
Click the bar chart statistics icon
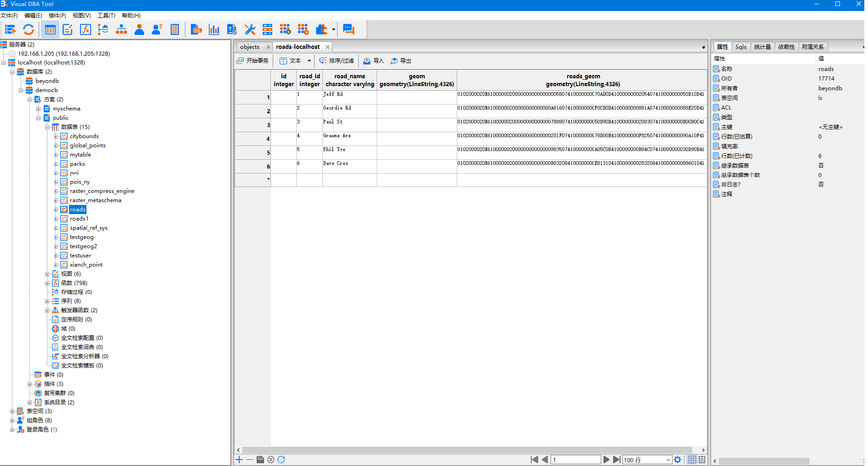(x=214, y=30)
